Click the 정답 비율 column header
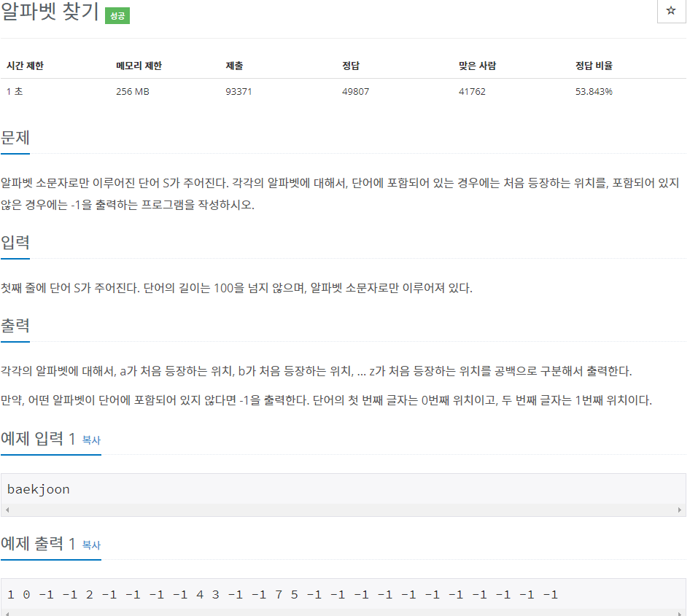Image resolution: width=690 pixels, height=616 pixels. tap(594, 66)
